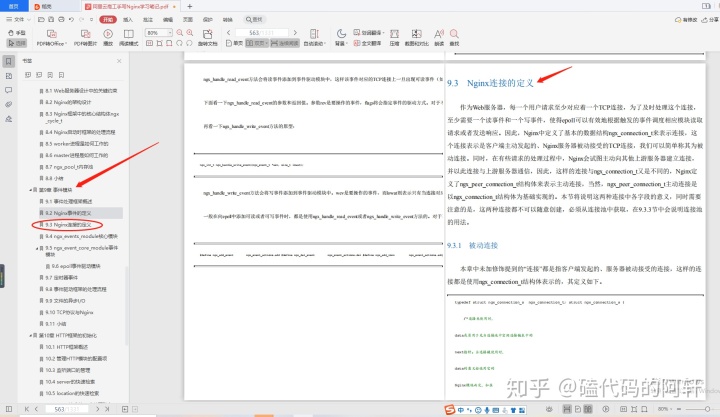Screen dimensions: 720x417
Task: Click the open folder icon
Action: (x=41, y=19)
